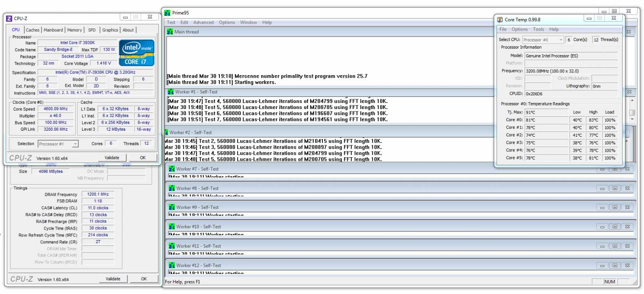Click the DRAM Frequency value 1200.1 MHz
Image resolution: width=644 pixels, height=294 pixels.
pyautogui.click(x=98, y=194)
